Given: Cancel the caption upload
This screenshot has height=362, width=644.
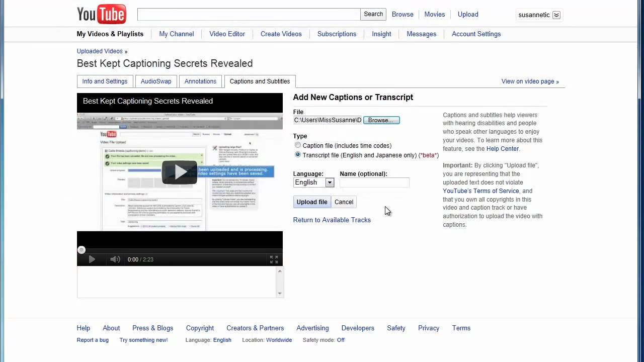Looking at the screenshot, I should coord(344,202).
